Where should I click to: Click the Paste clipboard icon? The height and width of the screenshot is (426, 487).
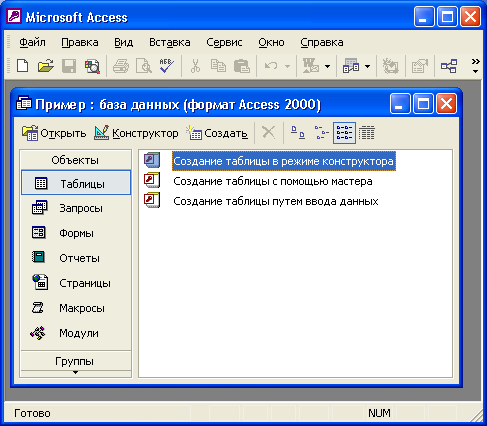tap(242, 66)
